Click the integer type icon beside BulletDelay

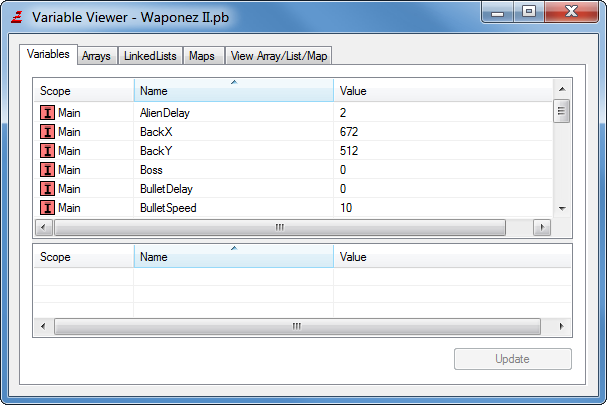point(47,189)
